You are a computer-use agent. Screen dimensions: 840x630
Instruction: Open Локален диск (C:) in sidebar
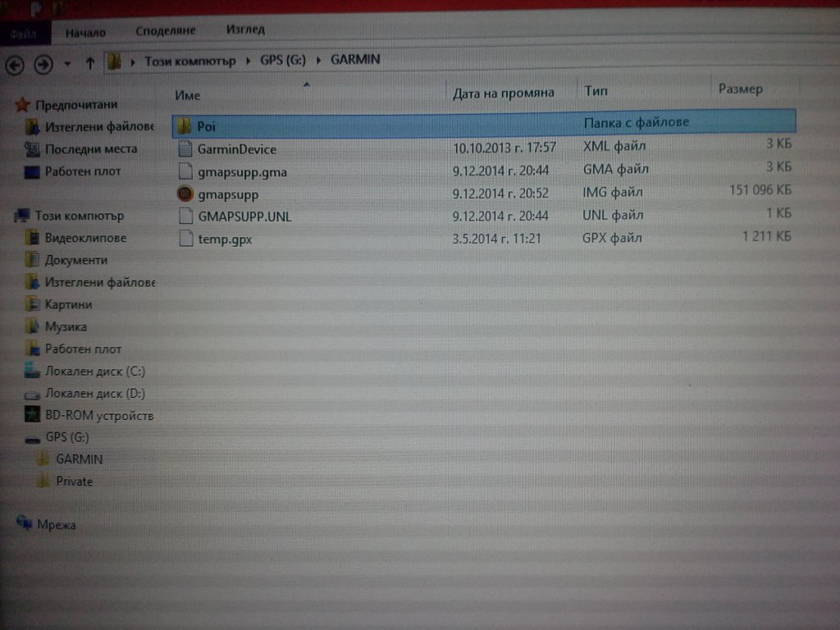(x=95, y=372)
